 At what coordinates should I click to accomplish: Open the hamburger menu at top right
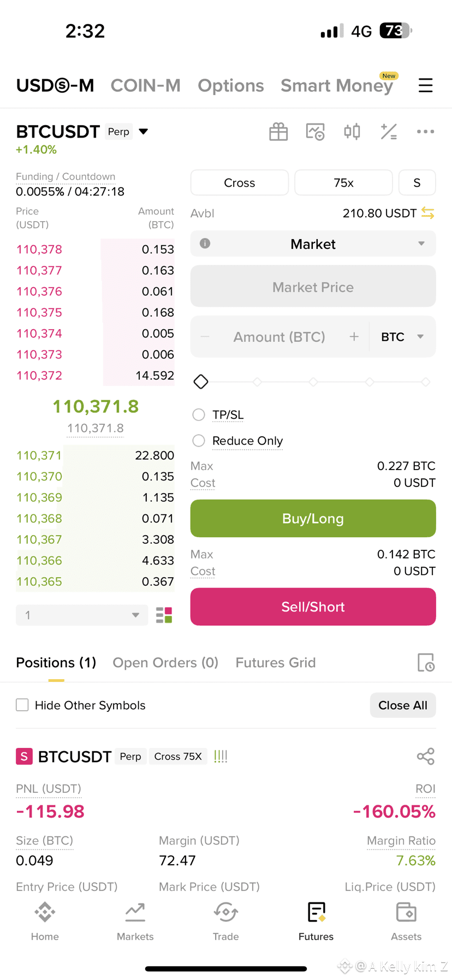(425, 85)
